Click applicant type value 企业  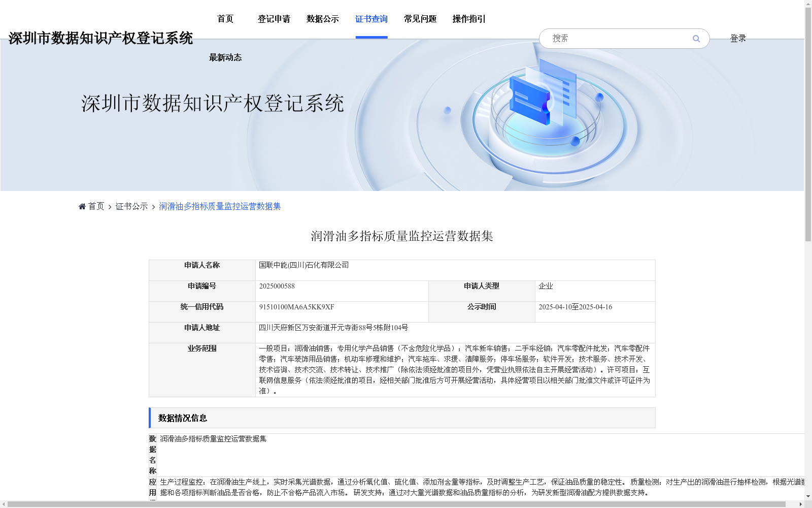(x=546, y=286)
